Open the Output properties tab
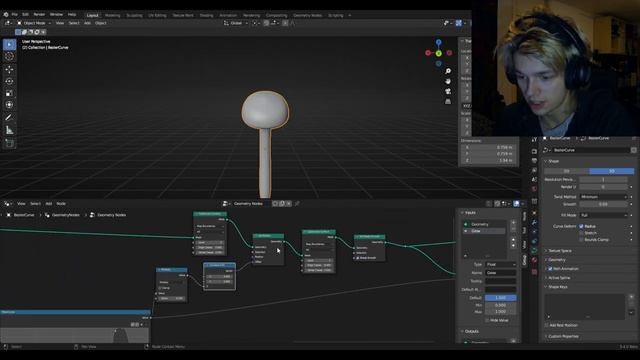 (x=534, y=161)
